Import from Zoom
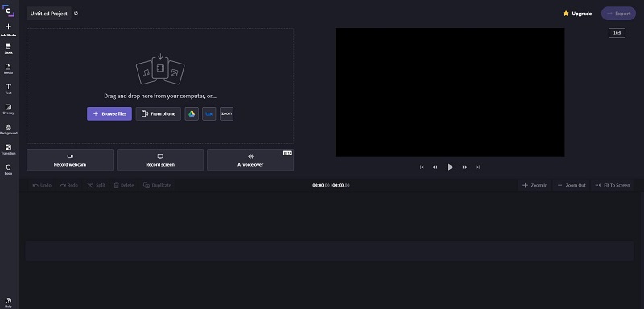This screenshot has width=644, height=309. (227, 113)
